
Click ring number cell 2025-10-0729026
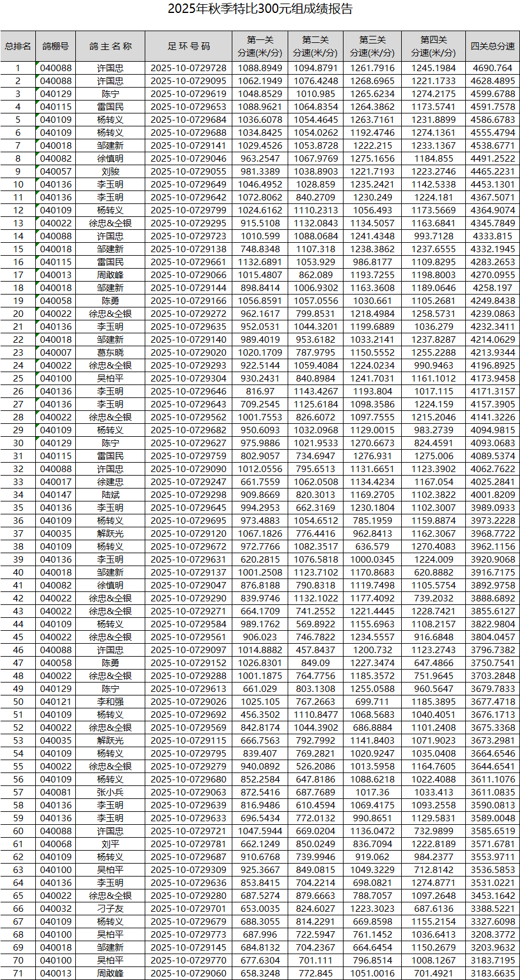(x=188, y=702)
